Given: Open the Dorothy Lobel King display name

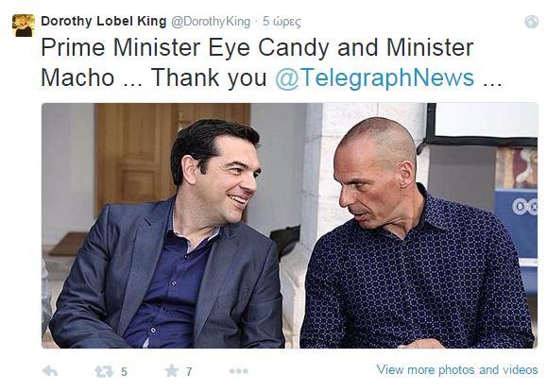Looking at the screenshot, I should point(104,22).
